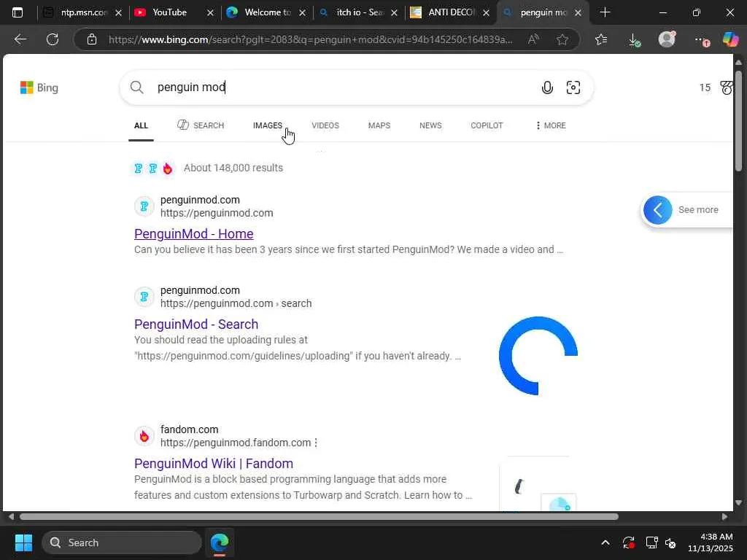Open the PenguinMod - Search link
The image size is (747, 560).
click(x=196, y=324)
